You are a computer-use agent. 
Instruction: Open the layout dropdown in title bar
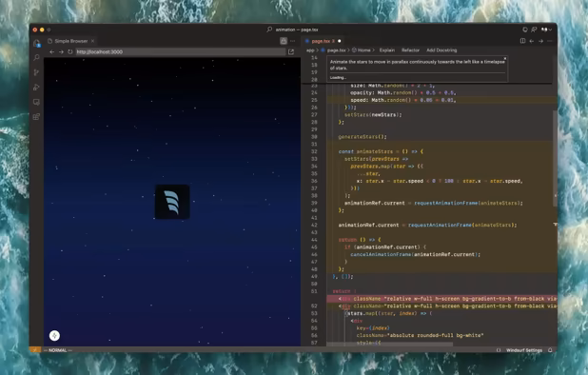coord(546,30)
